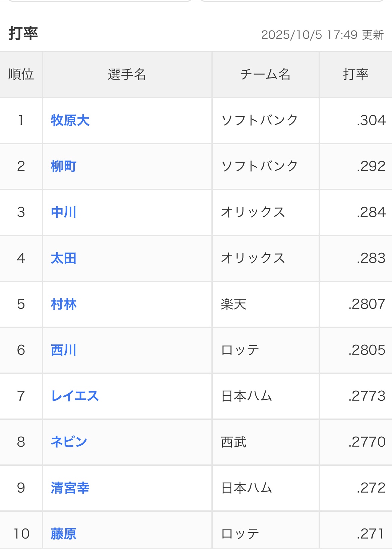Click the 打率 column header in table
Viewport: 392px width, 556px height.
coord(355,74)
